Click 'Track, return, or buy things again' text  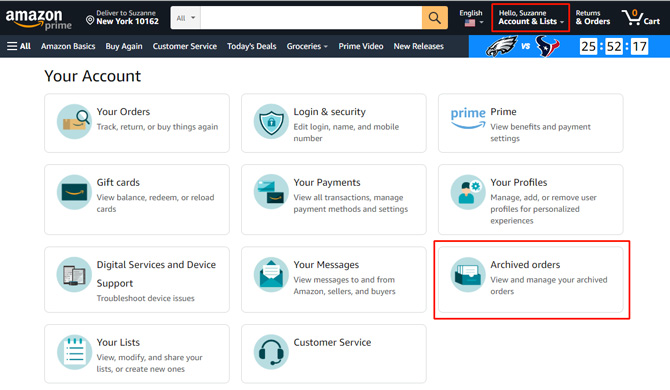pyautogui.click(x=157, y=127)
